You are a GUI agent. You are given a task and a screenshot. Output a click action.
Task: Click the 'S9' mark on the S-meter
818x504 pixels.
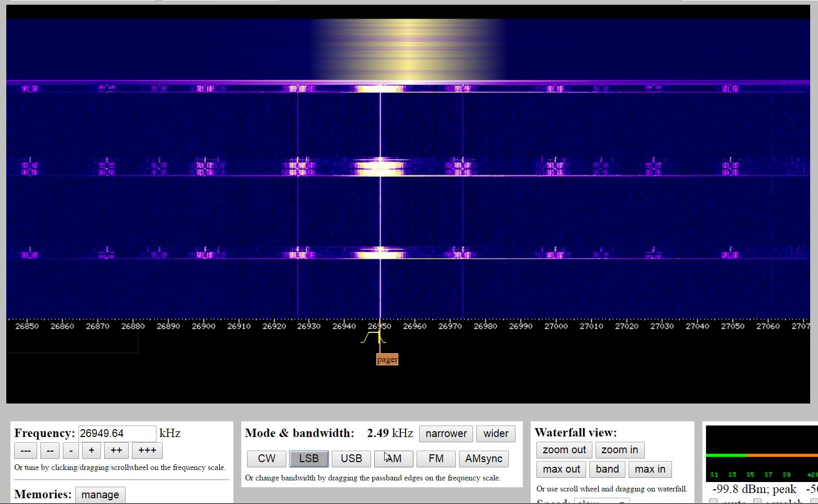[x=787, y=475]
